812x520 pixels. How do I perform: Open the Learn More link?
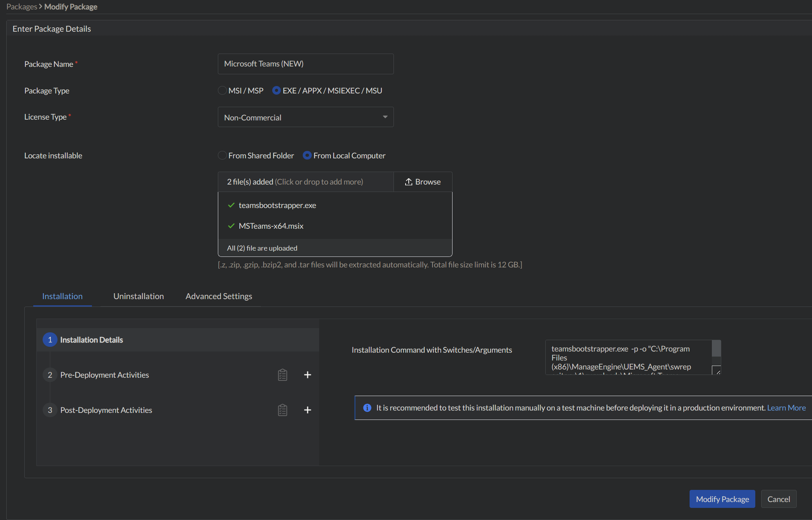click(x=786, y=408)
